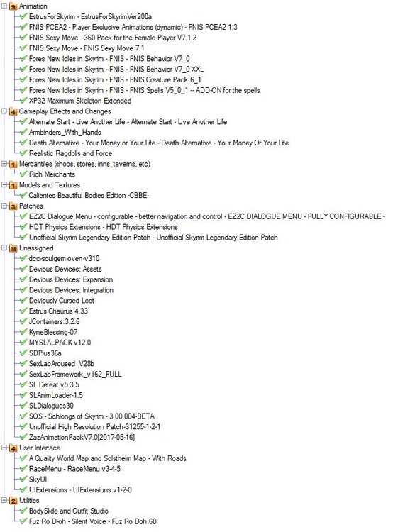Screen dimensions: 393x532
Task: Collapse the User Interface category node
Action: click(4, 448)
